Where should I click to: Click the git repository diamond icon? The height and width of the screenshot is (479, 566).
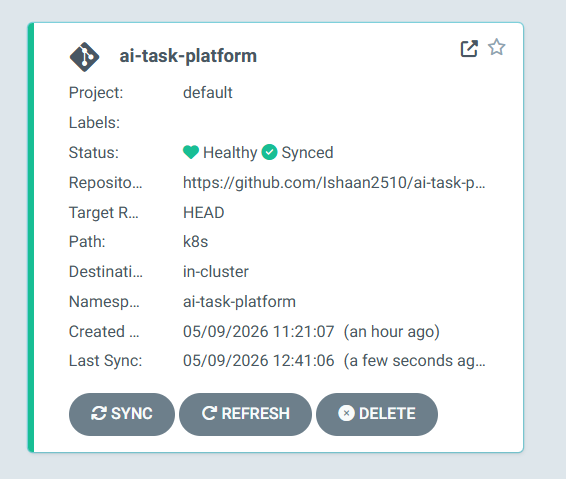click(x=84, y=57)
